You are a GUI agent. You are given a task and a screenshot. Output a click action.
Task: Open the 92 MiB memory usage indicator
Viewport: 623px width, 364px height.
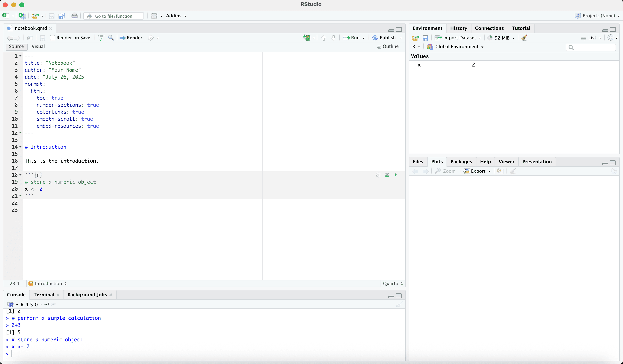click(x=501, y=37)
